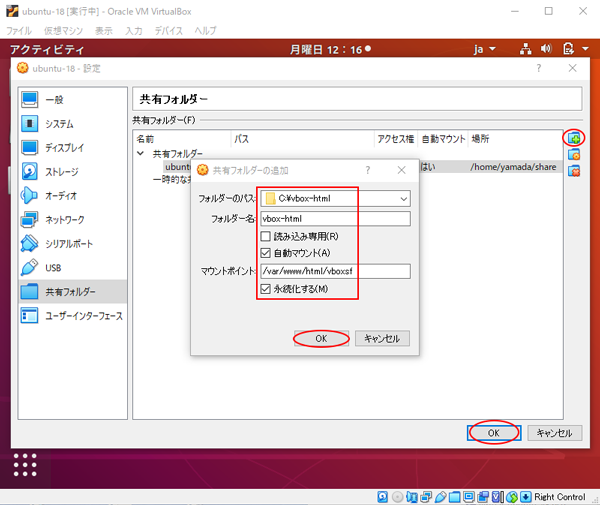
Task: Open the folder path dropdown C:¥vbox-html
Action: coord(335,199)
